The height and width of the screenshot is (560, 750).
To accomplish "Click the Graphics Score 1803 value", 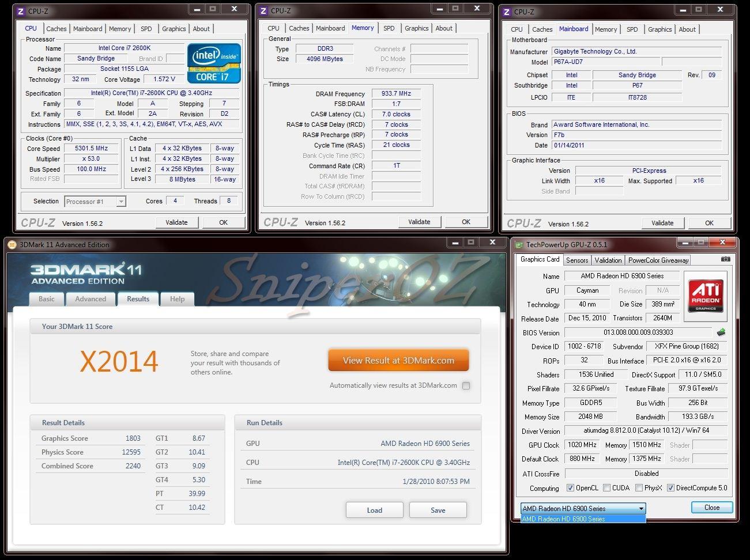I will click(133, 438).
